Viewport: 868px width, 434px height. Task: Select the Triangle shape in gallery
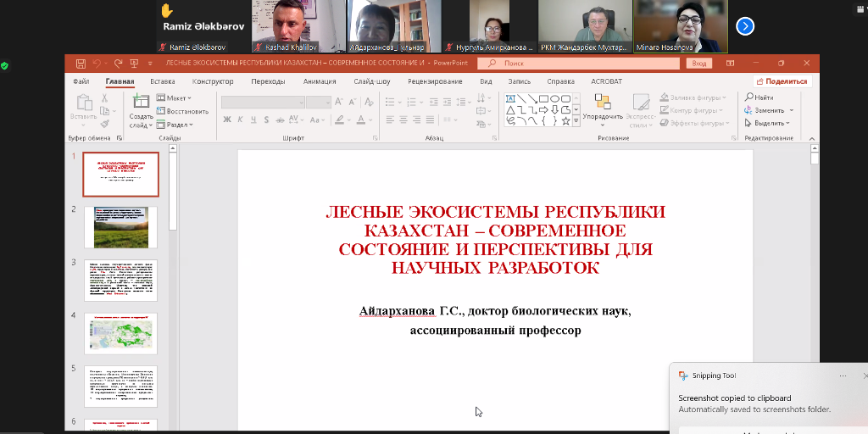click(x=511, y=109)
